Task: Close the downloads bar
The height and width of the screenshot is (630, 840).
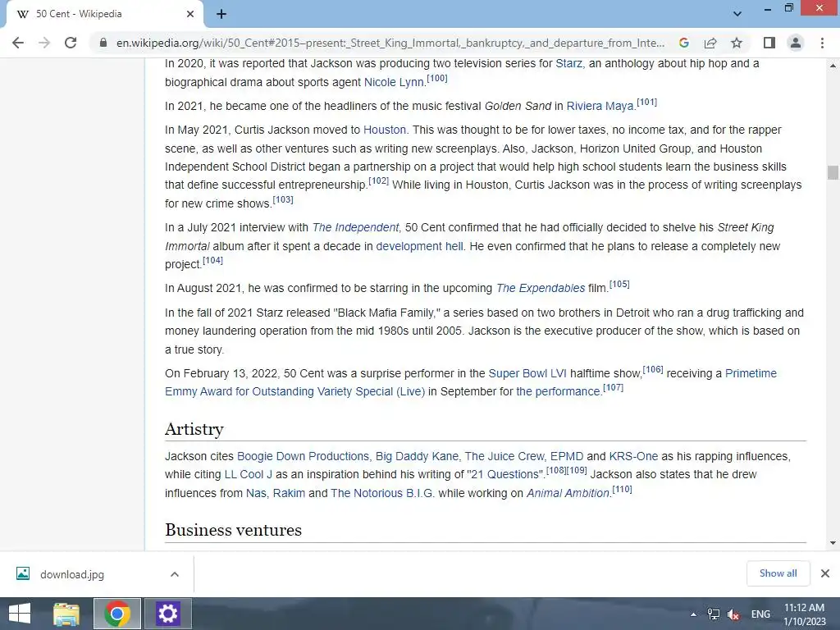Action: (825, 573)
